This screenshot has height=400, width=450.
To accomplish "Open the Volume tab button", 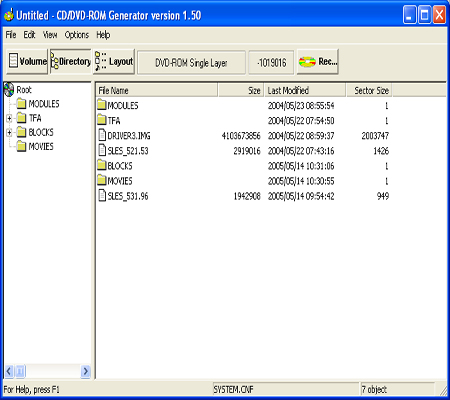I will click(x=27, y=62).
